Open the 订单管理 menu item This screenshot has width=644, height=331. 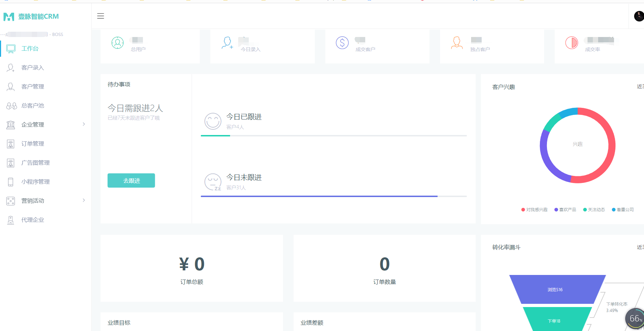point(46,144)
